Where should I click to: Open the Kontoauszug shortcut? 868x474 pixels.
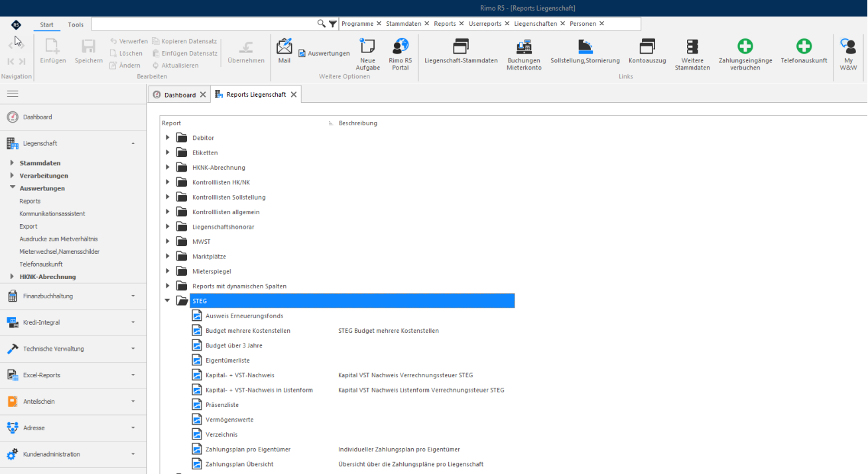647,51
